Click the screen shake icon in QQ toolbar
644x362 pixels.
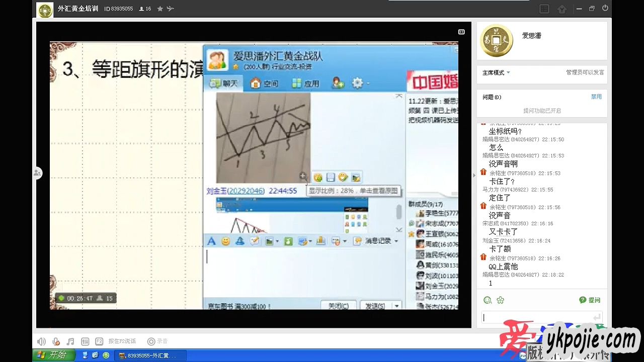click(240, 241)
